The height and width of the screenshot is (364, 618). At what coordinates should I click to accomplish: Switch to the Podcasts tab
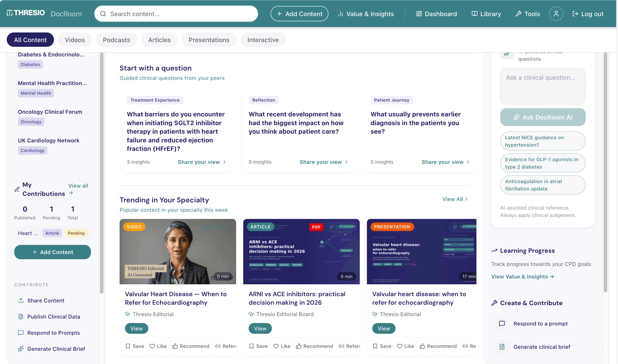point(116,40)
